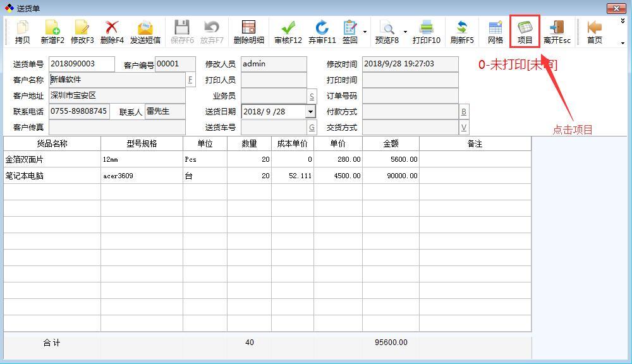
Task: Click the 放弃F7 discard icon
Action: 212,32
